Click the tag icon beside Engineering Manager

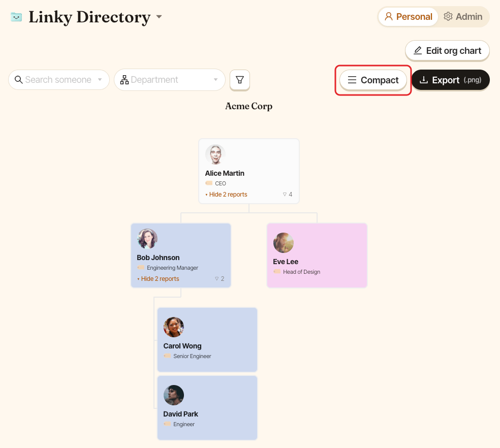coord(141,268)
